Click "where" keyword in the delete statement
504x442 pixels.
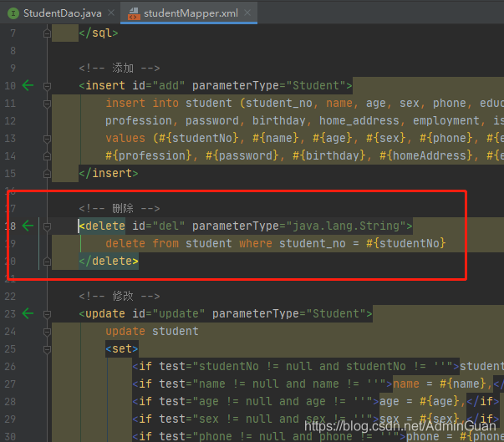(256, 243)
